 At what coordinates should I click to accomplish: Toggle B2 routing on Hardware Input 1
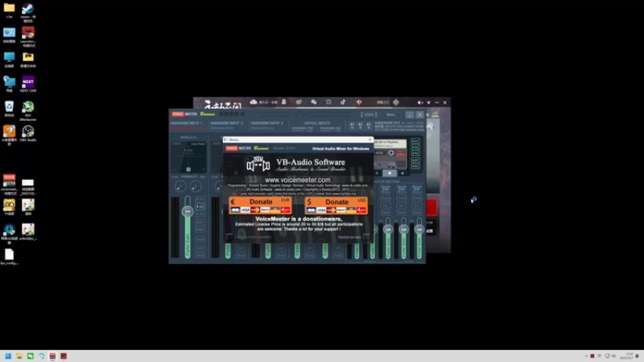[x=200, y=230]
